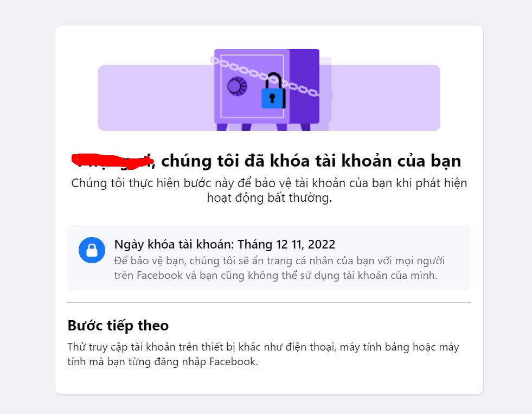This screenshot has height=414, width=532.
Task: Click the 'hoạt động bất thường.' text line
Action: (270, 198)
